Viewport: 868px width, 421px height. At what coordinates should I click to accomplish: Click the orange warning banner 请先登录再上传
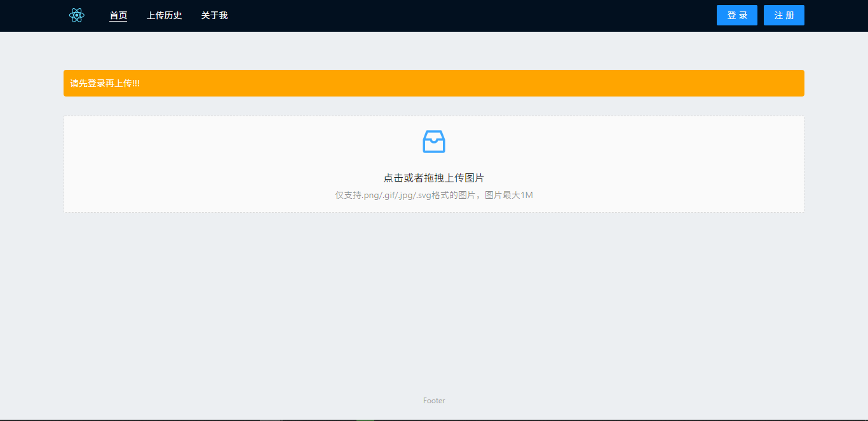pos(434,83)
